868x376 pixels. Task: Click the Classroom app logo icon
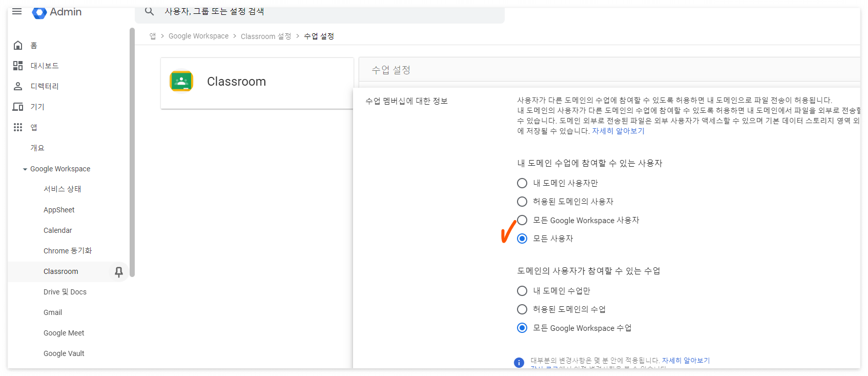181,82
